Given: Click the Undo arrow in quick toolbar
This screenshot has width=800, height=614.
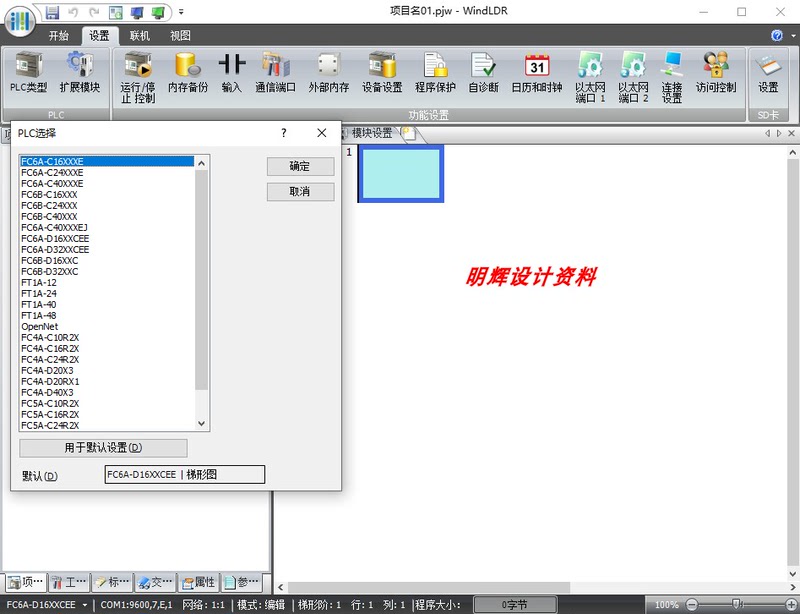Looking at the screenshot, I should [73, 12].
